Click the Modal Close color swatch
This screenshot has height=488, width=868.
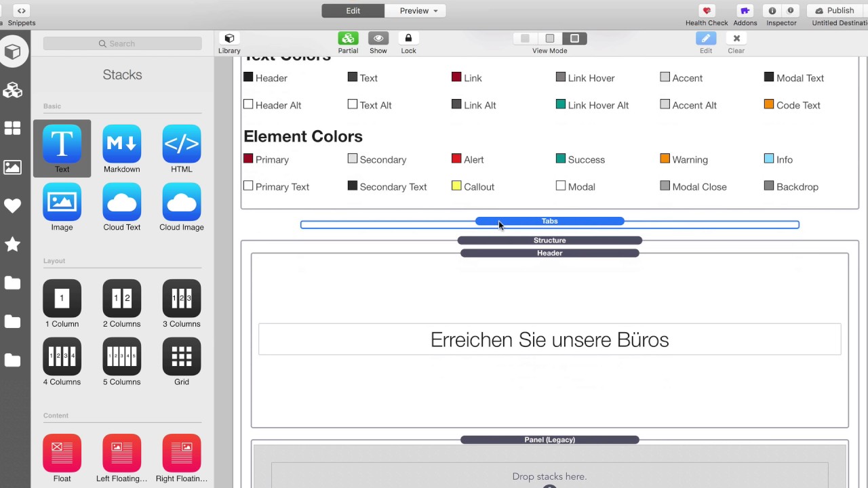click(665, 186)
